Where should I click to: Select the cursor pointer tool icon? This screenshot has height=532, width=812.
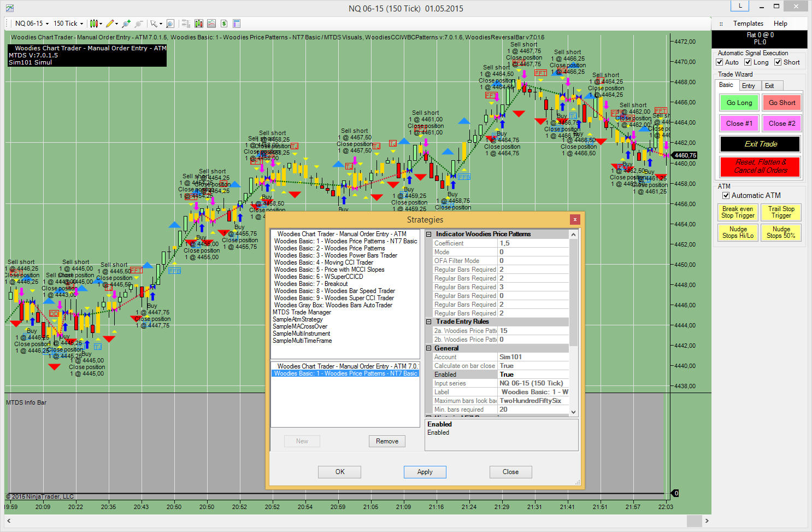[x=154, y=24]
